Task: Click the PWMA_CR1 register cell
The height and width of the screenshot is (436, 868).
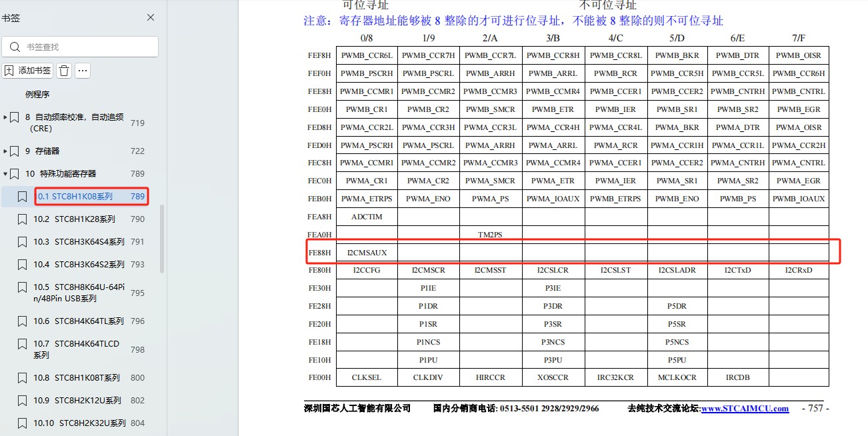Action: point(367,181)
